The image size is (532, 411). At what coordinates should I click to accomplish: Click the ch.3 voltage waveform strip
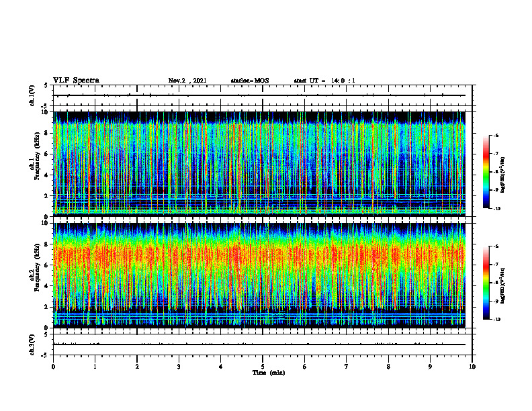263,345
